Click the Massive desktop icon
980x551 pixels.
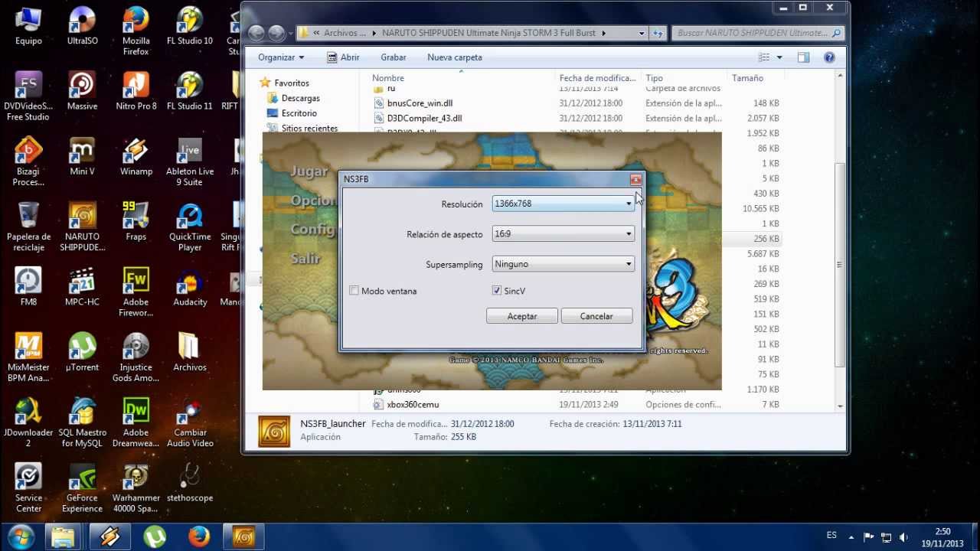82,91
